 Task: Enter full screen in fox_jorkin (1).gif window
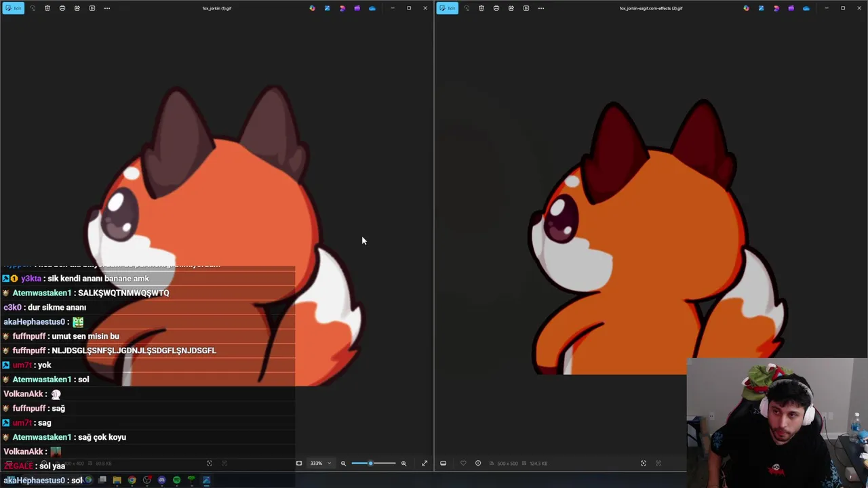425,463
